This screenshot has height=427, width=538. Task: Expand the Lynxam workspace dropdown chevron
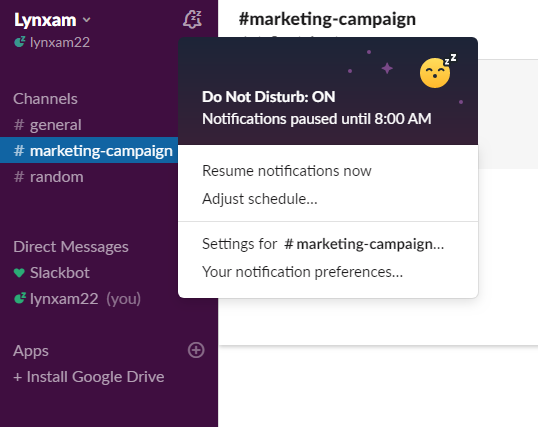point(86,20)
